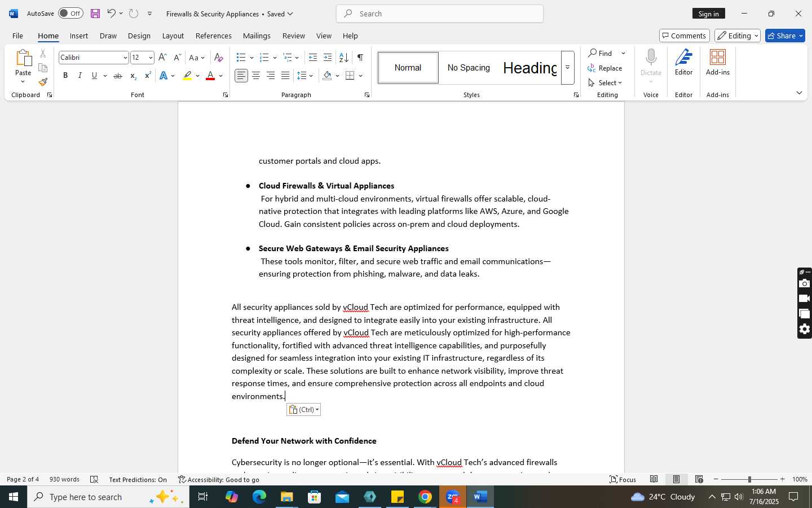
Task: Click the Share button
Action: (x=785, y=36)
